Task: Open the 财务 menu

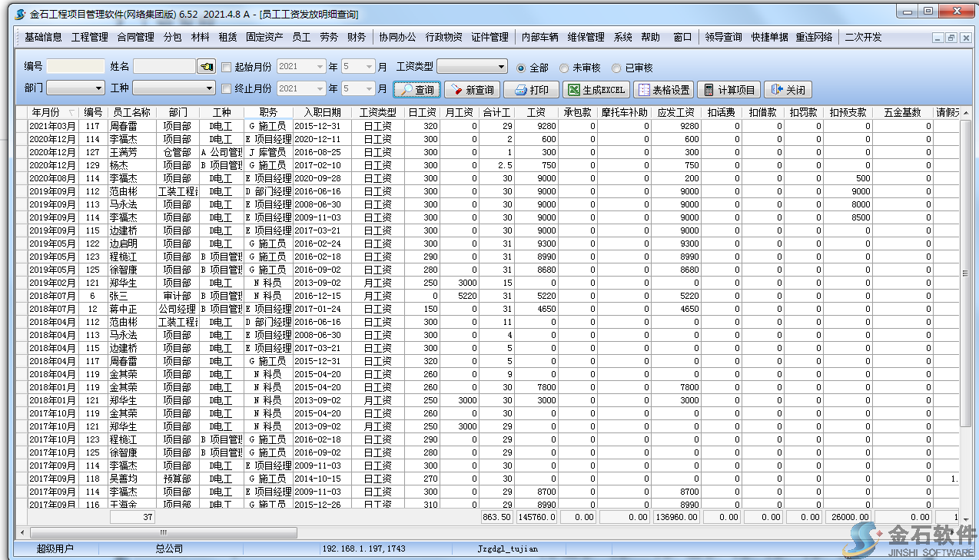Action: (357, 37)
